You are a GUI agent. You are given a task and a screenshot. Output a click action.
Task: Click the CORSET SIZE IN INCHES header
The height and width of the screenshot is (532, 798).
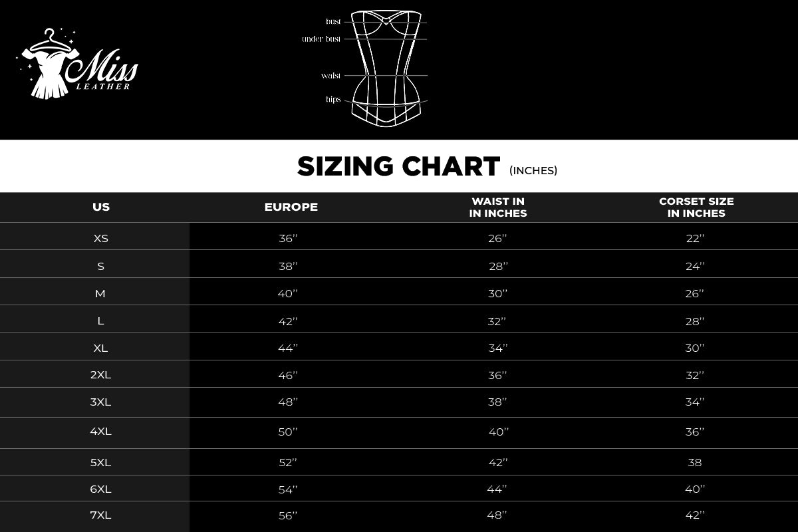[x=696, y=207]
